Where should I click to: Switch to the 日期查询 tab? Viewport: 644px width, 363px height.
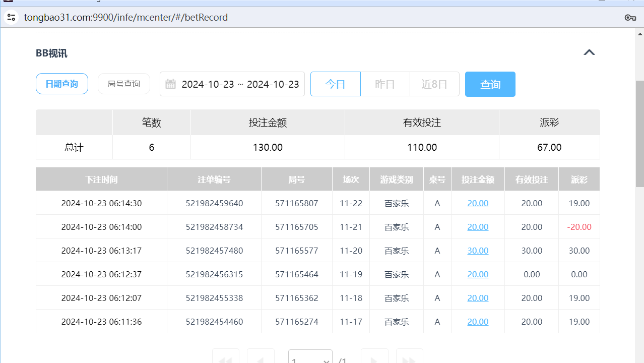(61, 84)
